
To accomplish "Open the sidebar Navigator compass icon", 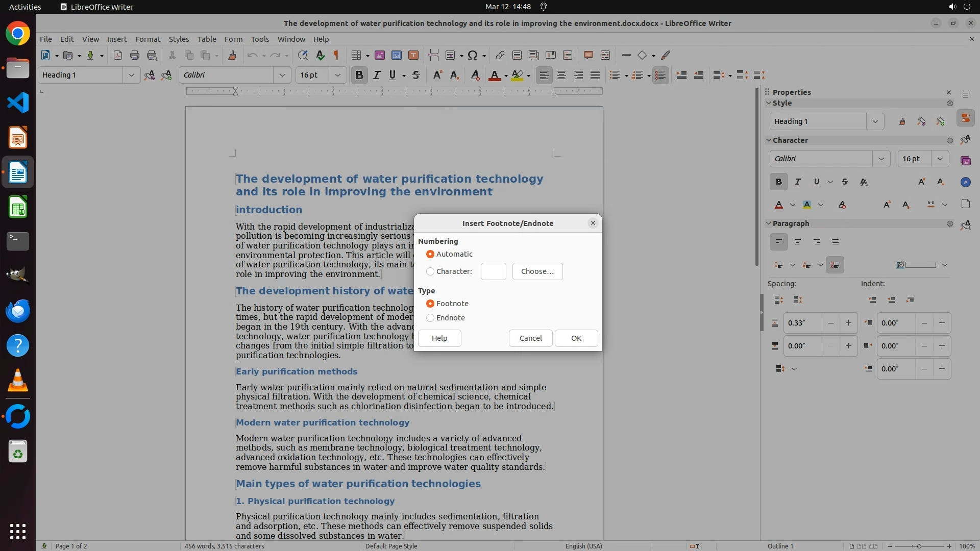I will pyautogui.click(x=965, y=182).
